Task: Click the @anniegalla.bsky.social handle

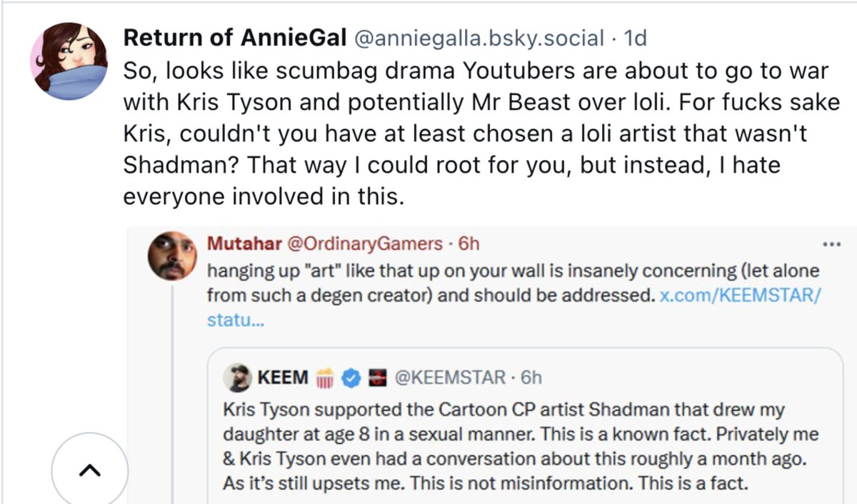Action: pos(479,38)
